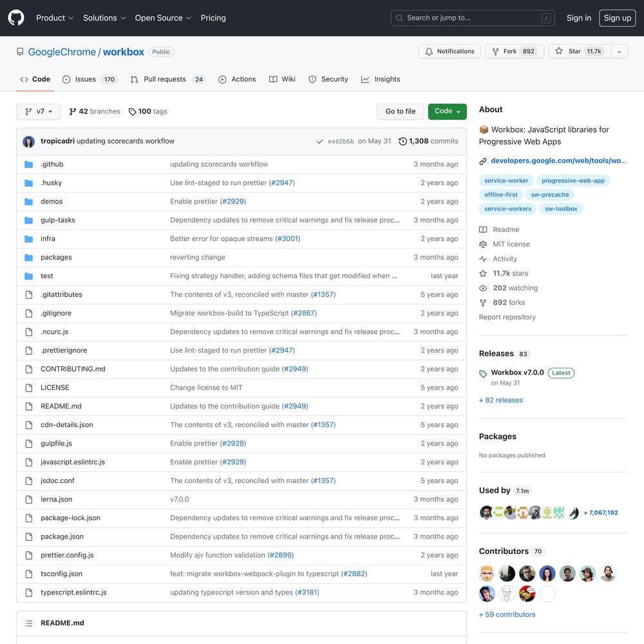Click the LICENSE file icon
Image resolution: width=644 pixels, height=644 pixels.
[29, 388]
